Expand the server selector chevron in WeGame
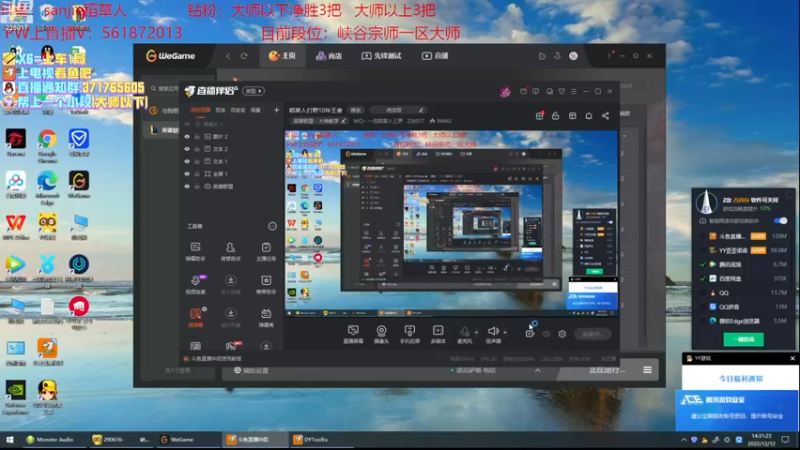800x450 pixels. [x=538, y=370]
